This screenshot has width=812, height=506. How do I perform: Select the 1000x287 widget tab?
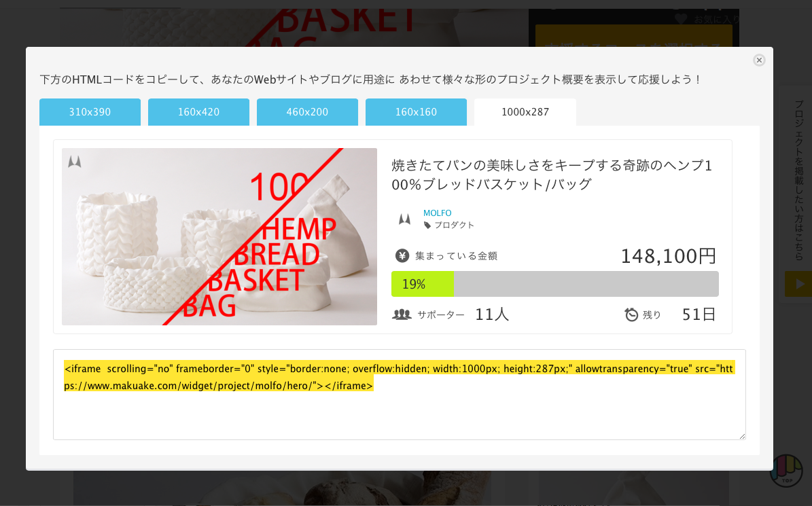click(525, 112)
